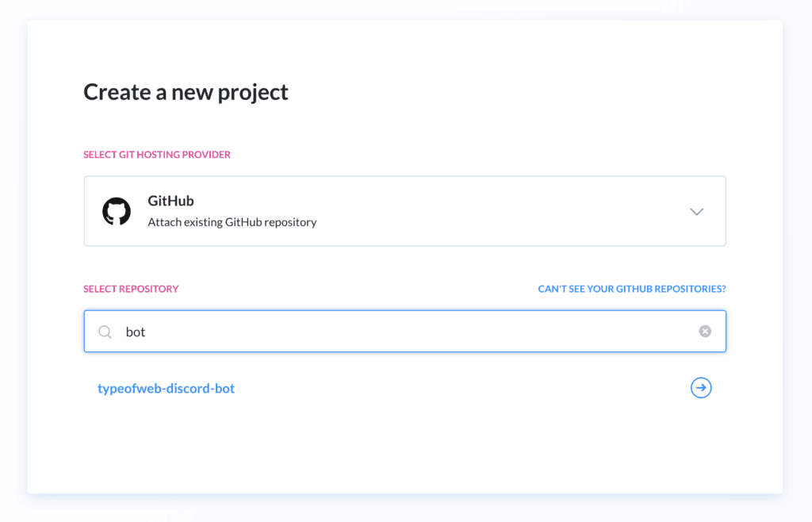Expand the Git hosting provider chevron
Viewport: 812px width, 522px height.
696,212
